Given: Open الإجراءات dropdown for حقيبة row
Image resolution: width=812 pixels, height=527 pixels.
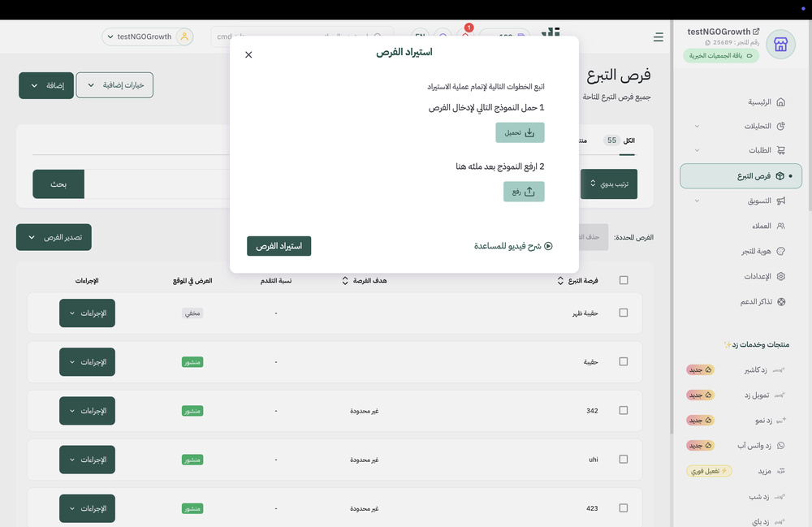Looking at the screenshot, I should pos(87,362).
